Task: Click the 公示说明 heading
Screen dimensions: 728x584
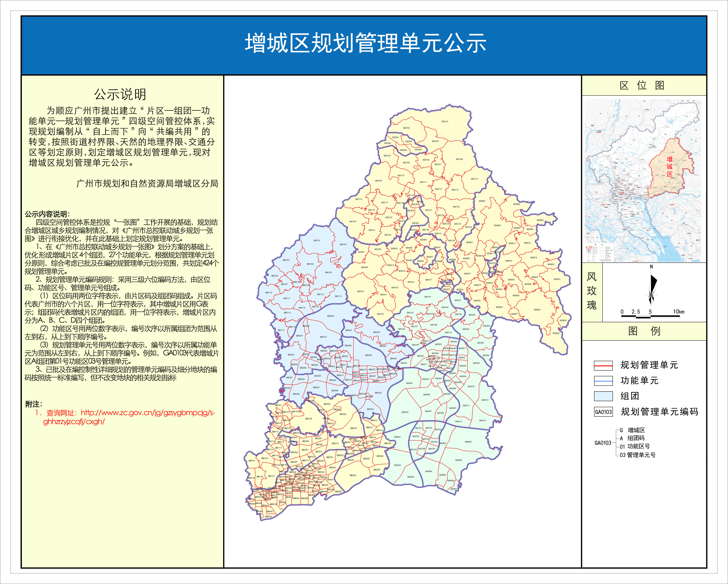Action: point(120,94)
